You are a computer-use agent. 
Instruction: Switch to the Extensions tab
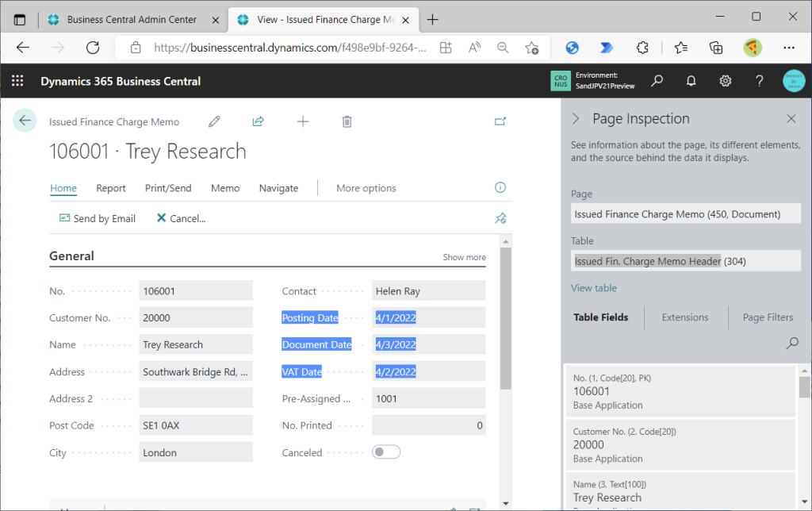click(684, 317)
